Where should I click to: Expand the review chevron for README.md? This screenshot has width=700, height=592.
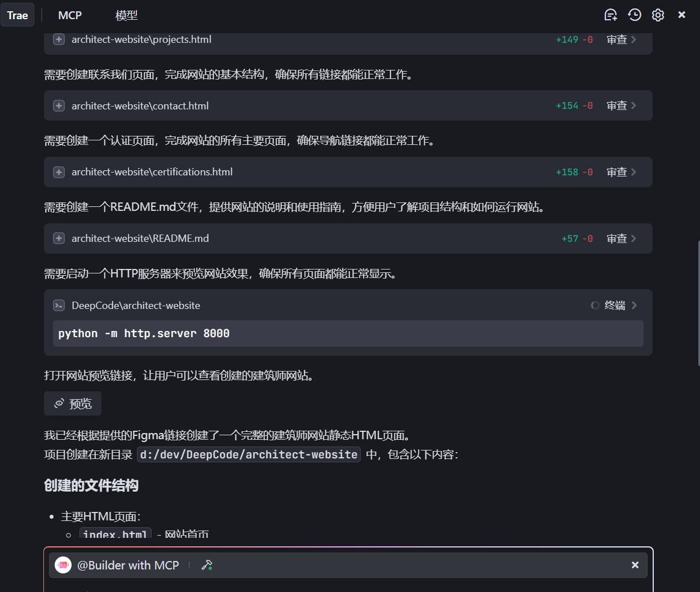[x=633, y=238]
